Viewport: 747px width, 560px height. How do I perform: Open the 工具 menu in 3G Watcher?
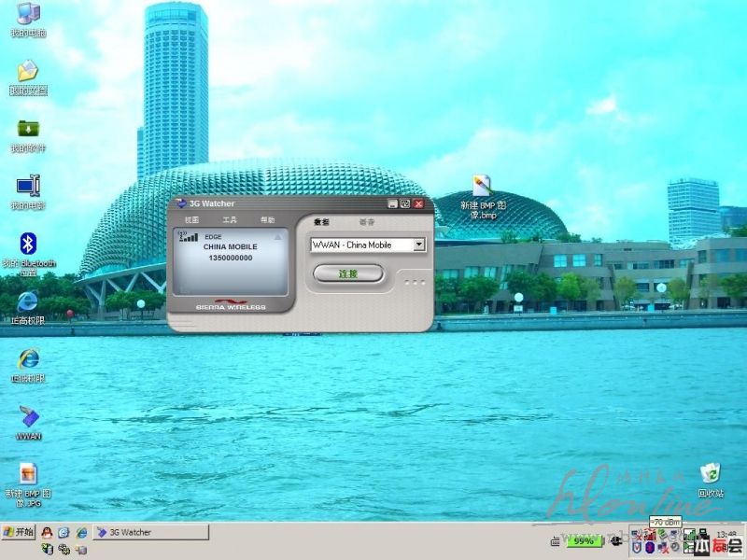230,220
